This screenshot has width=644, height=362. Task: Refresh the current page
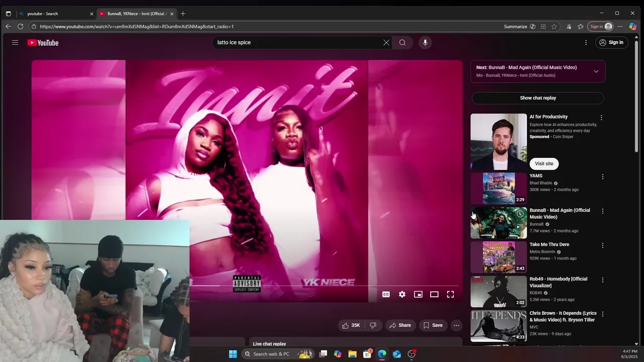click(20, 27)
